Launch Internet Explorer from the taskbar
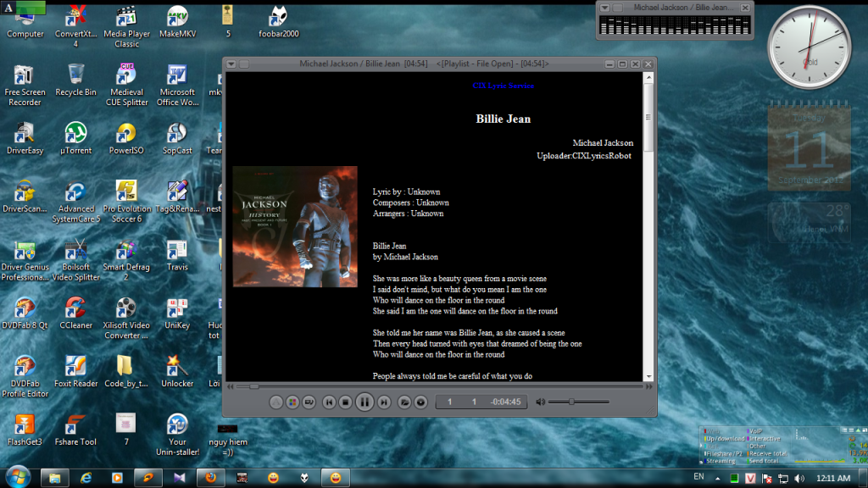The width and height of the screenshot is (868, 488). 86,478
